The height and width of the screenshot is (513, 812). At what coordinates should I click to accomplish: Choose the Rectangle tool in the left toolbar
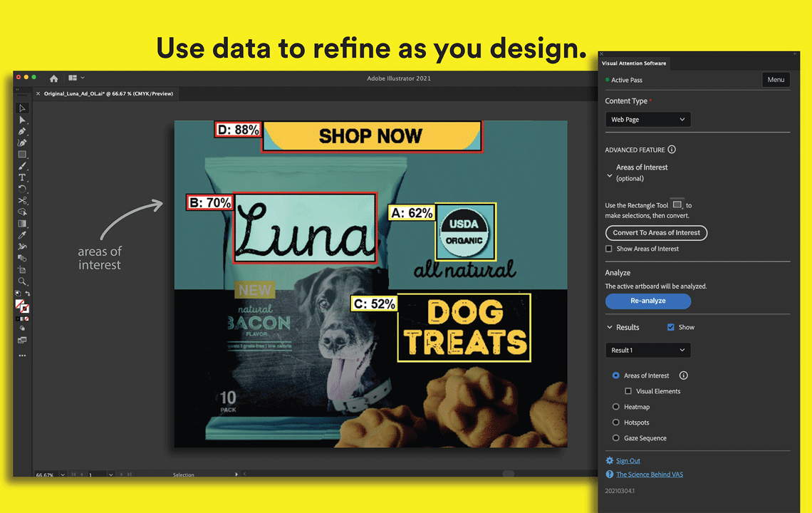pos(22,155)
